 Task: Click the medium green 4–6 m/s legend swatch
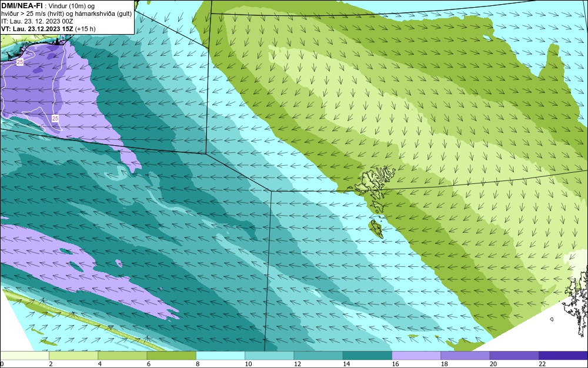click(x=122, y=356)
